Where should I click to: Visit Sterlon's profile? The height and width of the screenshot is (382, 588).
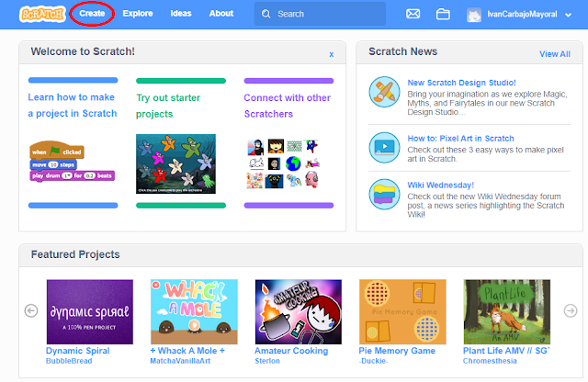(x=267, y=361)
